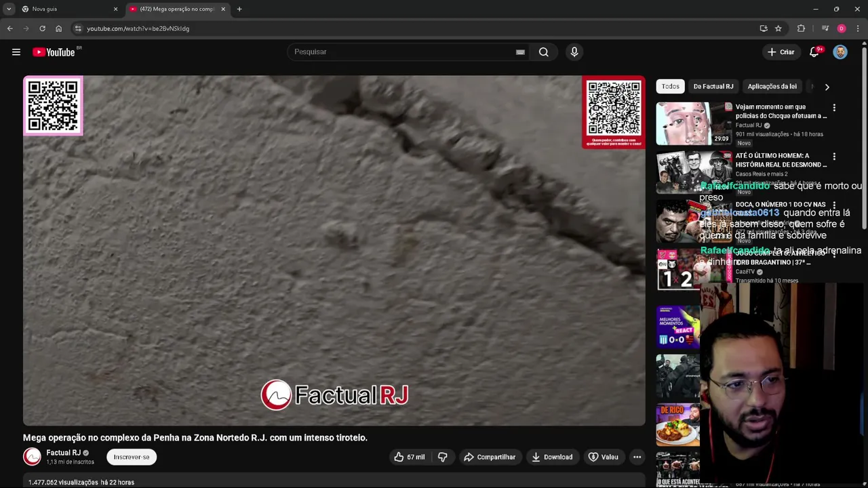Screen dimensions: 868x488
Task: Open media controls icon in toolbar
Action: pyautogui.click(x=825, y=28)
